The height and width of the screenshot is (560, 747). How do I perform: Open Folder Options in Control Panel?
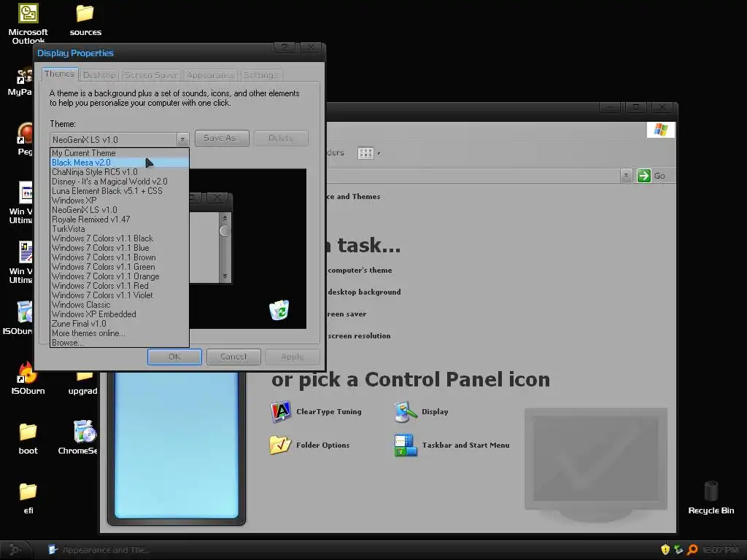(x=309, y=446)
